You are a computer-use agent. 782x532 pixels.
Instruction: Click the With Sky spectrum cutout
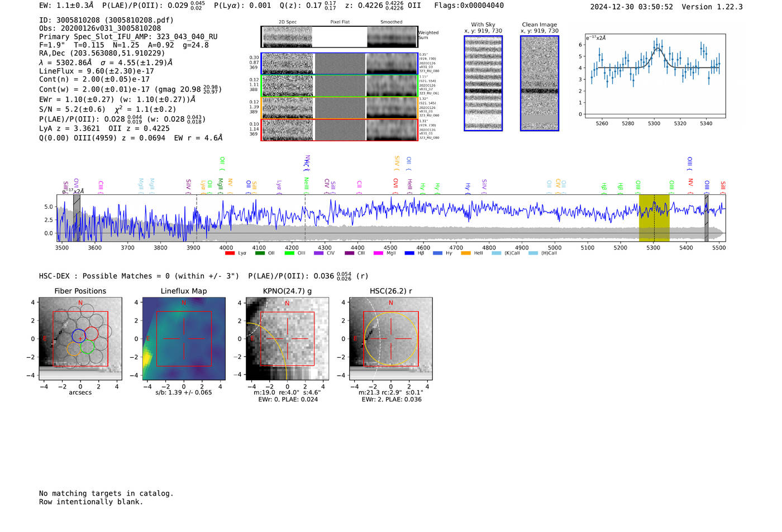tap(483, 83)
